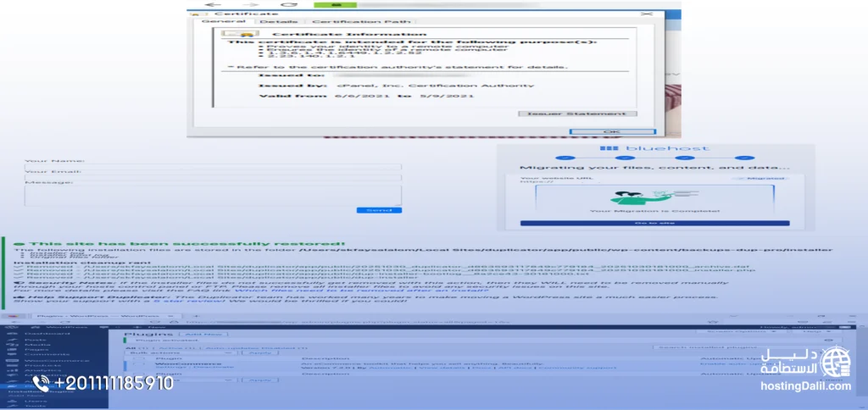
Task: Click the top Apply button beside Bulk actions
Action: point(259,352)
